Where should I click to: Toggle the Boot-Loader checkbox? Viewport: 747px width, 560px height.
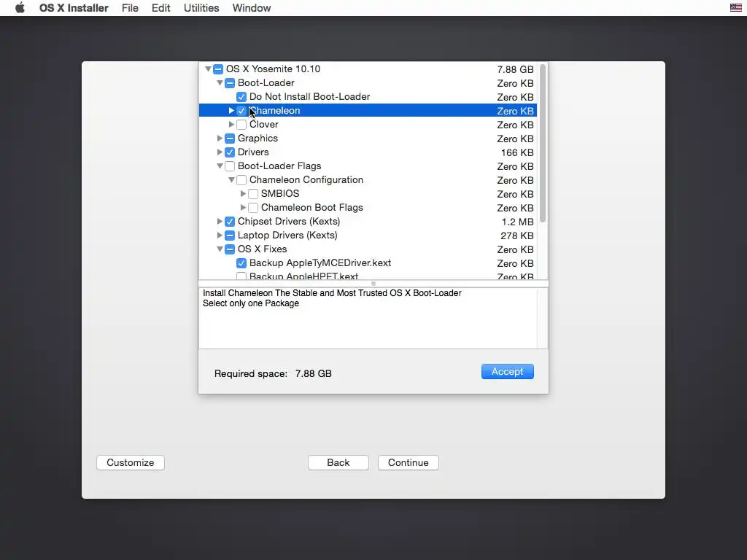click(x=230, y=83)
